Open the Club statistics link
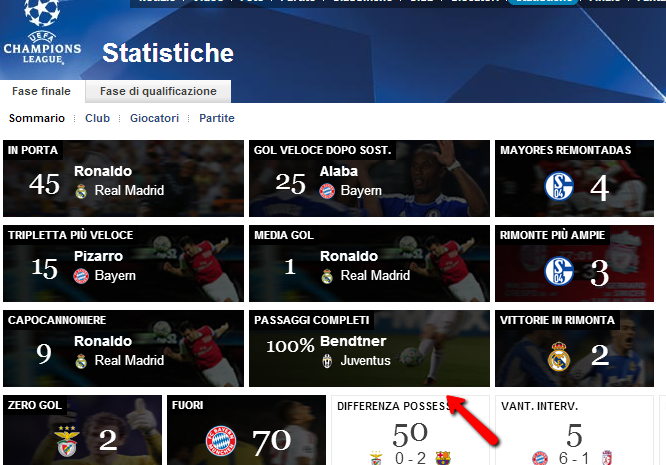The width and height of the screenshot is (666, 465). (97, 118)
